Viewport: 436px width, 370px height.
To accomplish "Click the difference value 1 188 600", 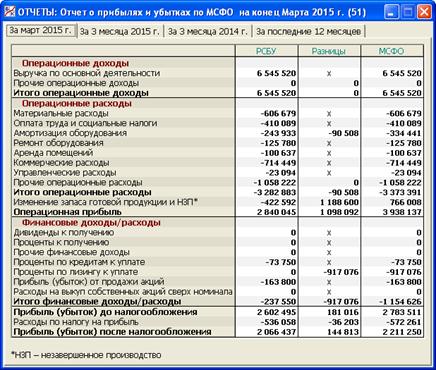I will [339, 203].
